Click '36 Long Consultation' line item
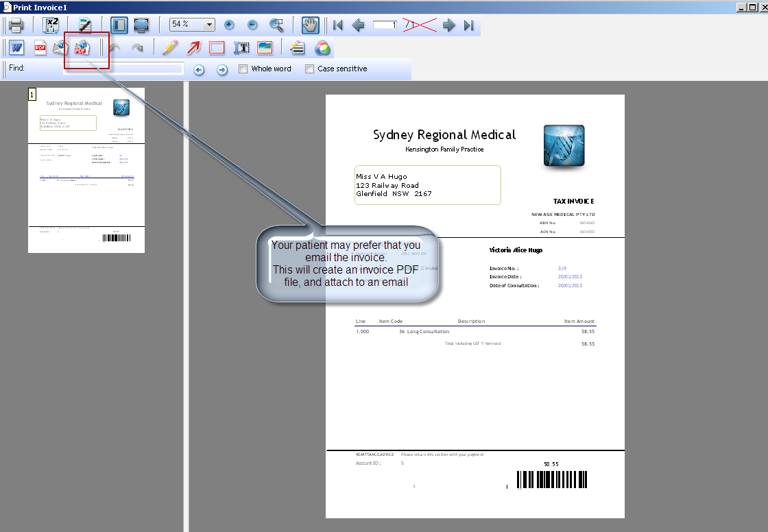768x532 pixels. (x=424, y=332)
